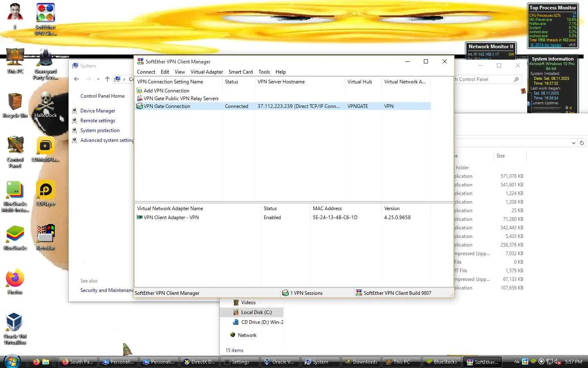Open Security and Maintenance link

(x=107, y=290)
